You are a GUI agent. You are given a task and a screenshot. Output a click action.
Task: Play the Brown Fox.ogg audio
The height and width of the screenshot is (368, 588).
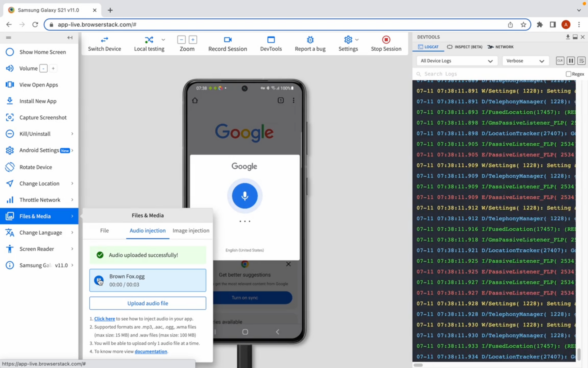coord(99,280)
